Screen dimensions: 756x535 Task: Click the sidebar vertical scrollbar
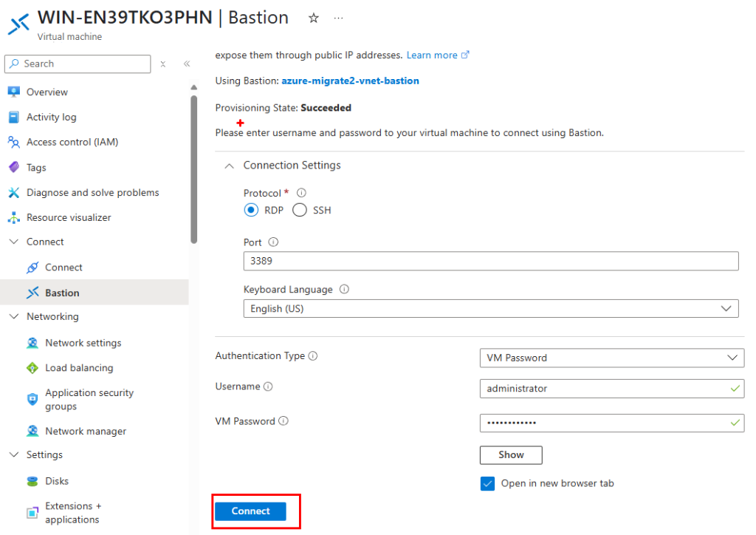coord(194,170)
